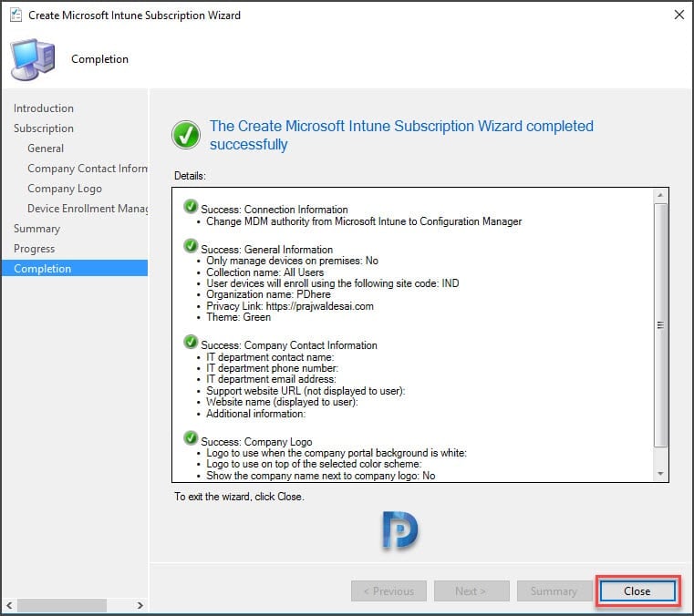The width and height of the screenshot is (694, 616).
Task: Click the Close button to exit wizard
Action: pos(637,590)
